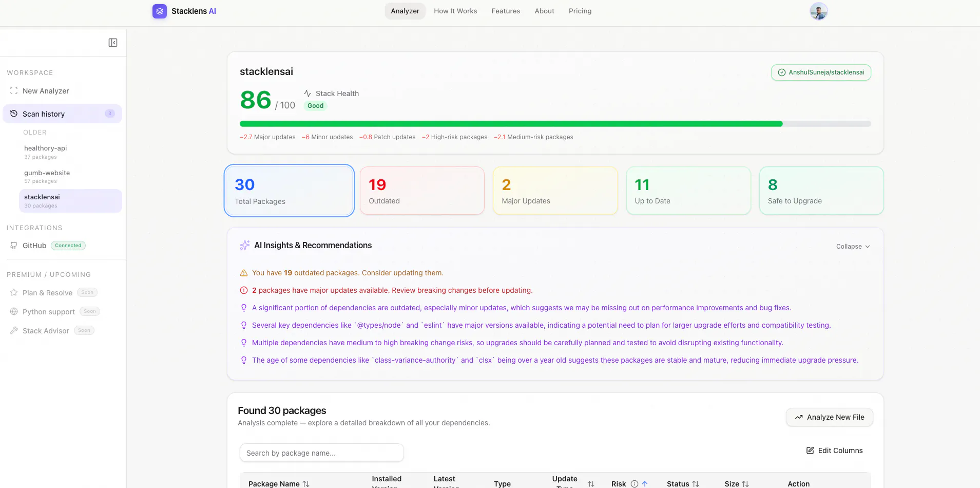Collapse the sidebar with the panel icon
Screen dimensions: 980x488
[x=113, y=43]
